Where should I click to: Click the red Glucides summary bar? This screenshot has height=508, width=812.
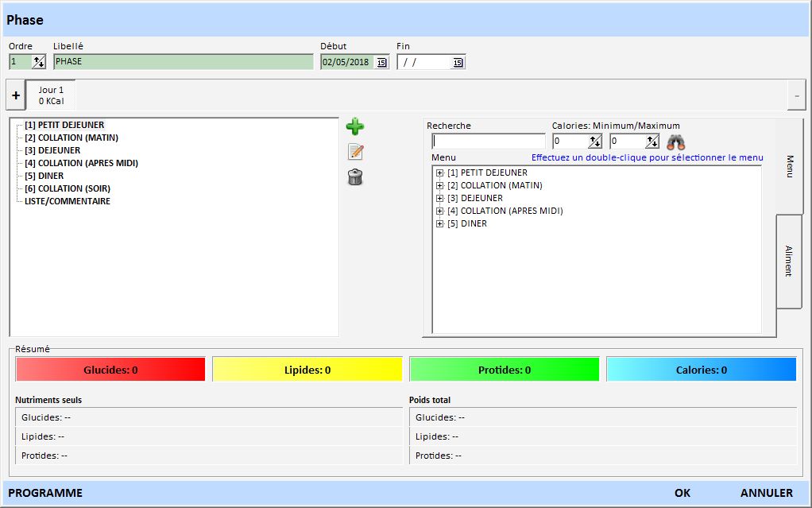pos(110,370)
